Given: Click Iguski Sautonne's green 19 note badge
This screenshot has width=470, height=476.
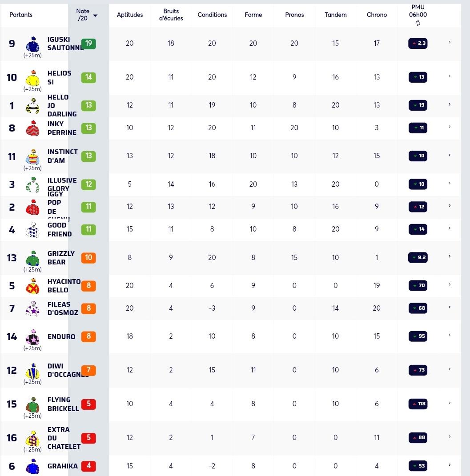Looking at the screenshot, I should 88,44.
